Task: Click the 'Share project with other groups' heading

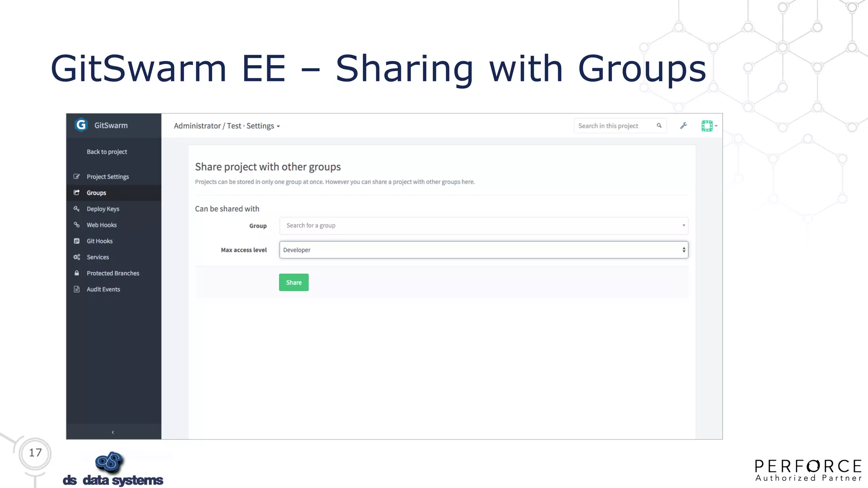Action: coord(268,167)
